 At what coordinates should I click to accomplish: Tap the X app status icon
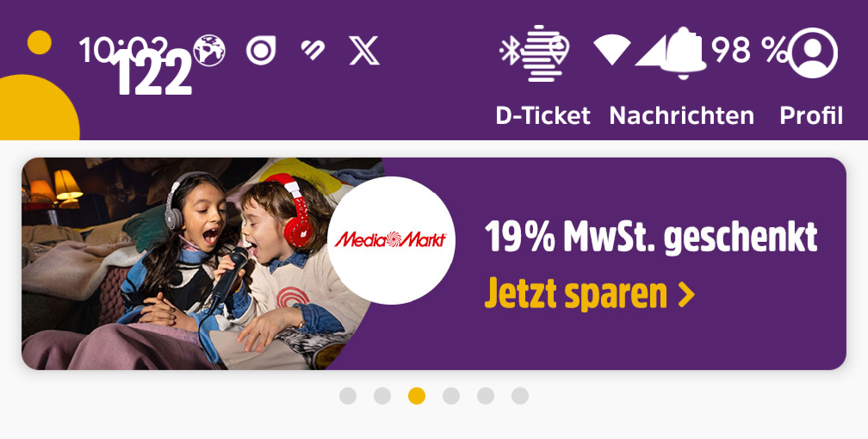coord(364,51)
